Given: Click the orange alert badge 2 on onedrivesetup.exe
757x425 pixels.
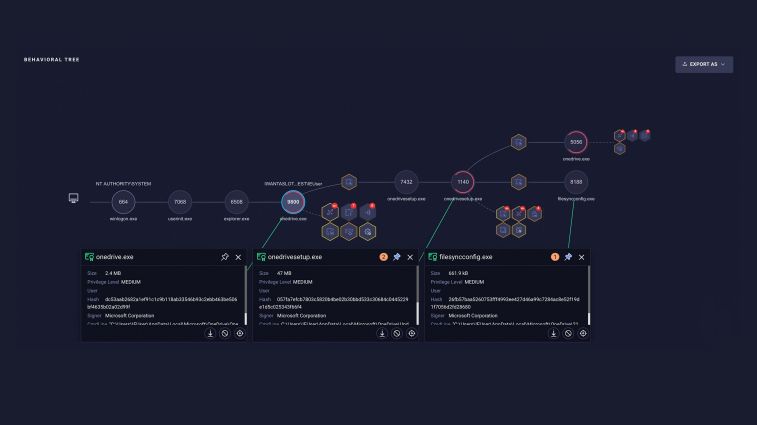Looking at the screenshot, I should tap(383, 257).
